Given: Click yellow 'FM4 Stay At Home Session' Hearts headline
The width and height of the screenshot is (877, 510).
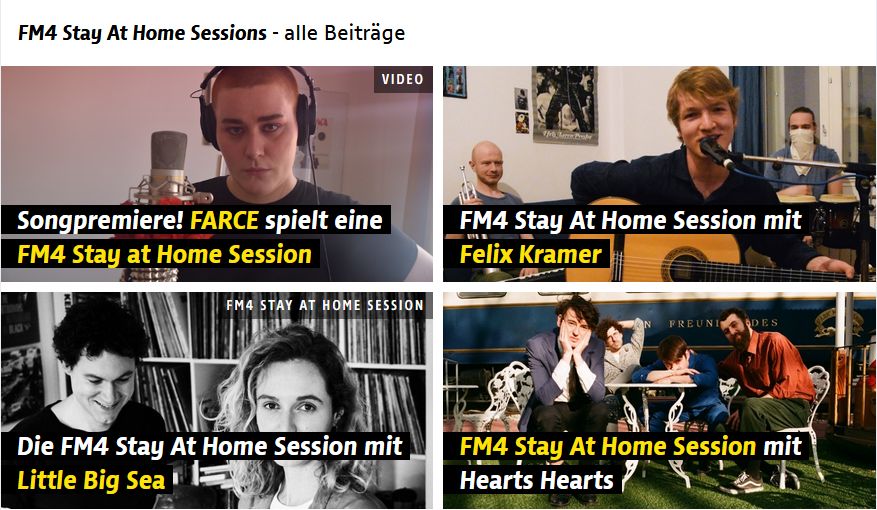Looking at the screenshot, I should (x=607, y=446).
